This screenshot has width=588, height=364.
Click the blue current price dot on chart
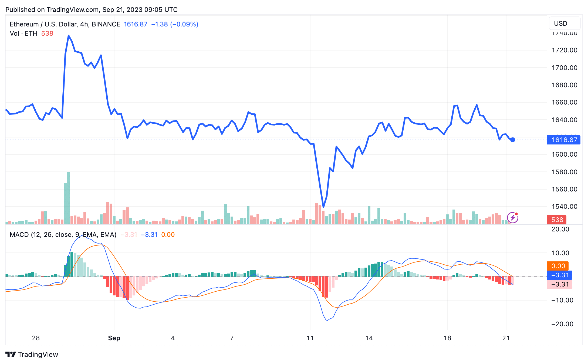tap(512, 140)
